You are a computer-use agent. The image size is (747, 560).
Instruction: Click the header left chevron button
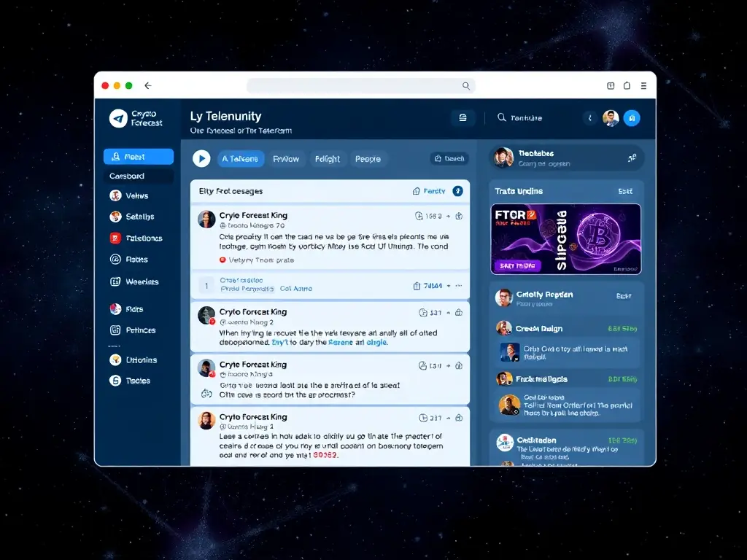589,118
